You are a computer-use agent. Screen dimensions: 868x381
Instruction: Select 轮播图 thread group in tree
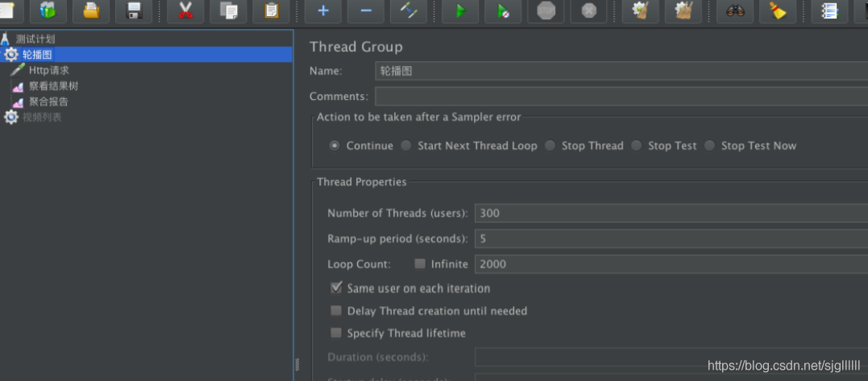(36, 55)
